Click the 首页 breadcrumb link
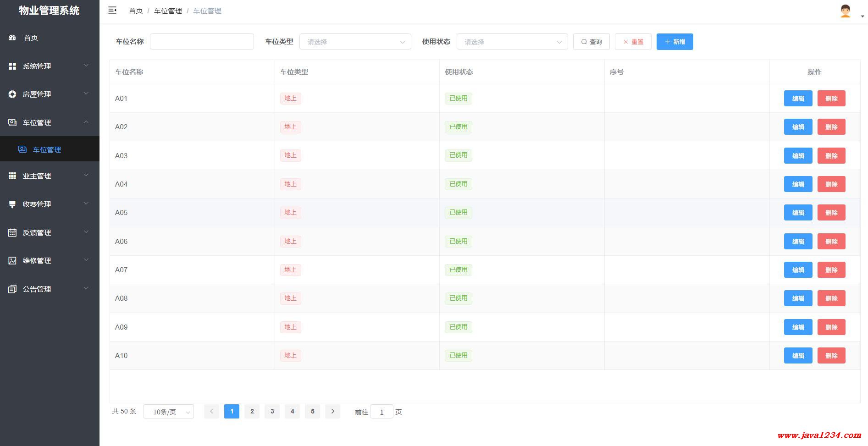This screenshot has height=446, width=868. (136, 11)
